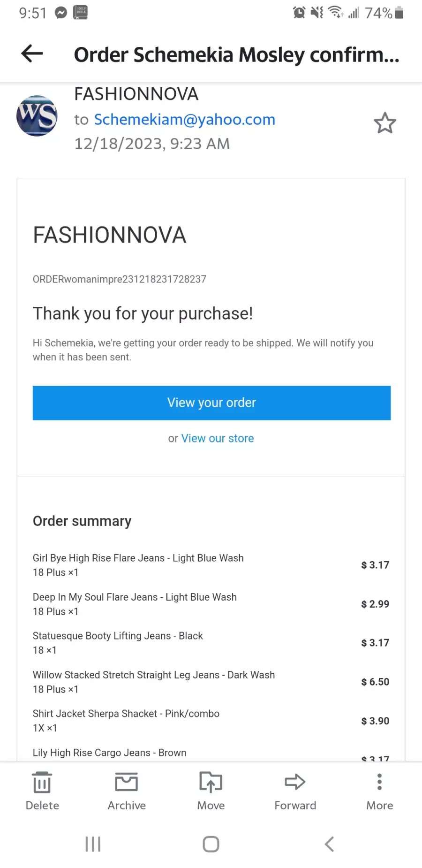
Task: Tap the Android home button
Action: click(211, 844)
